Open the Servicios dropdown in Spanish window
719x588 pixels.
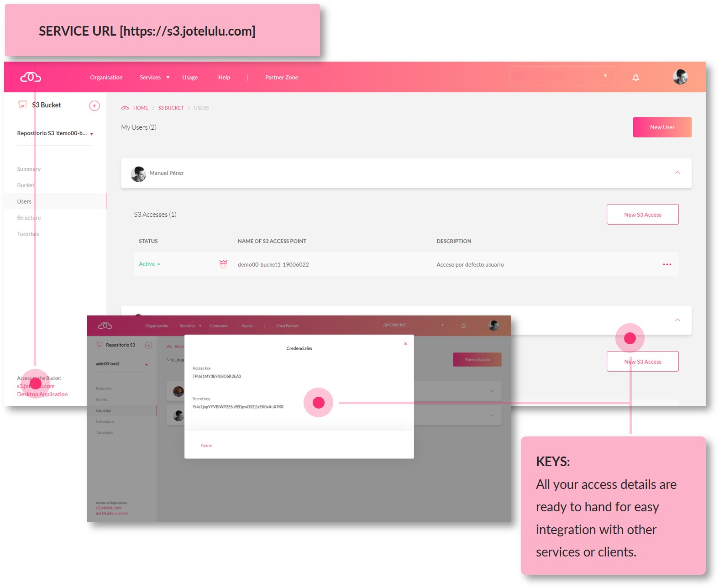[x=190, y=325]
